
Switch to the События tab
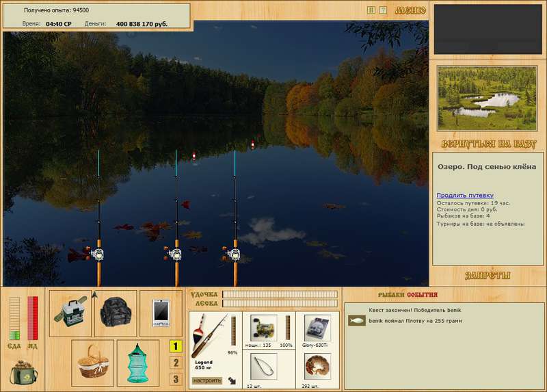point(422,295)
